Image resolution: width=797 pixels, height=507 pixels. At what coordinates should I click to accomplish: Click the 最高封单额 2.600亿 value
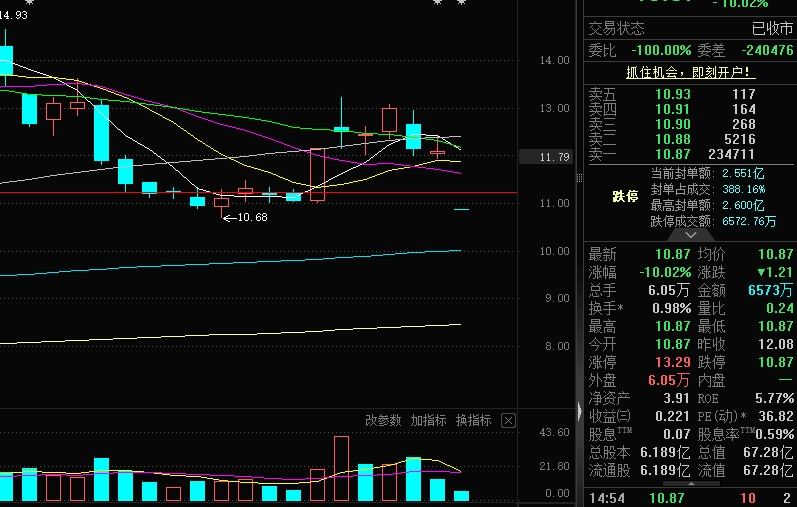[x=743, y=205]
